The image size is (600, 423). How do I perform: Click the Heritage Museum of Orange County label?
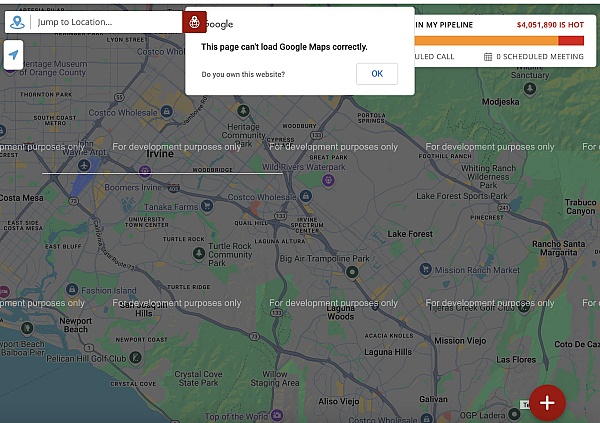pos(53,68)
